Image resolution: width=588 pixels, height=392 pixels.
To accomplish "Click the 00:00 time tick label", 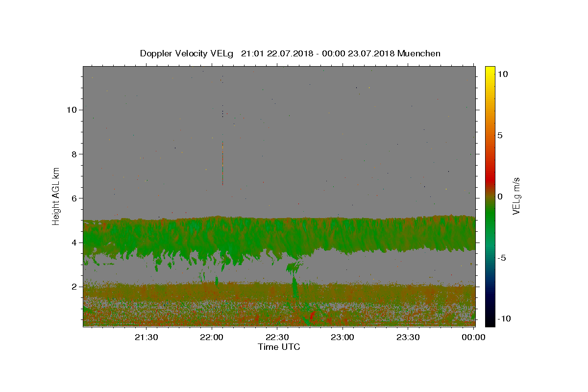I will click(473, 337).
